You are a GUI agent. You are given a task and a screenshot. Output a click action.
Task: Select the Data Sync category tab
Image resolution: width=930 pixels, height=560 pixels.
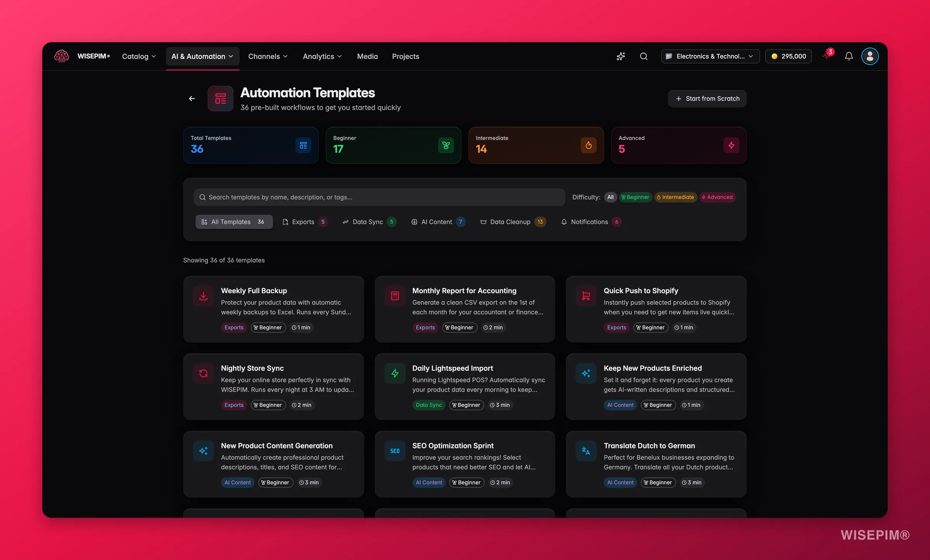tap(369, 222)
